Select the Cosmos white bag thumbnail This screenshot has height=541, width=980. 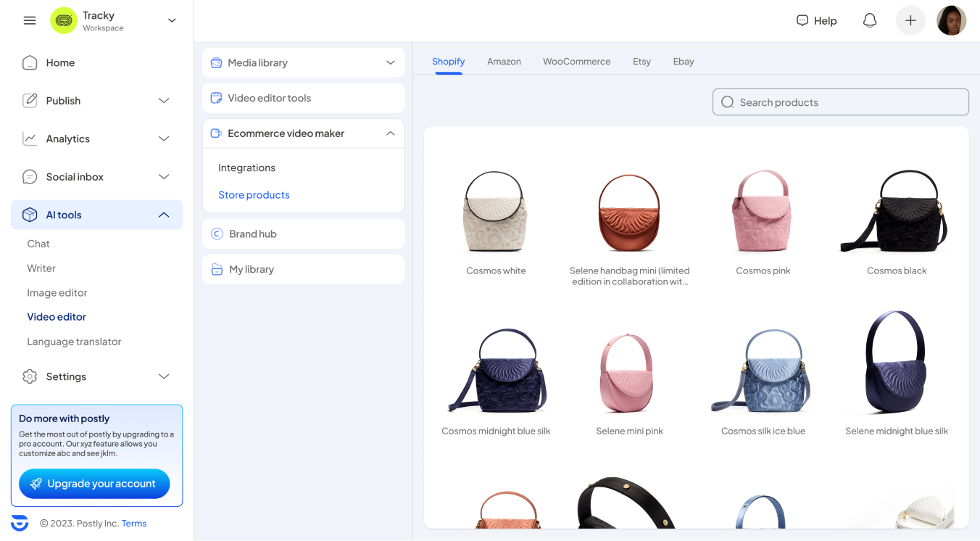pyautogui.click(x=496, y=211)
